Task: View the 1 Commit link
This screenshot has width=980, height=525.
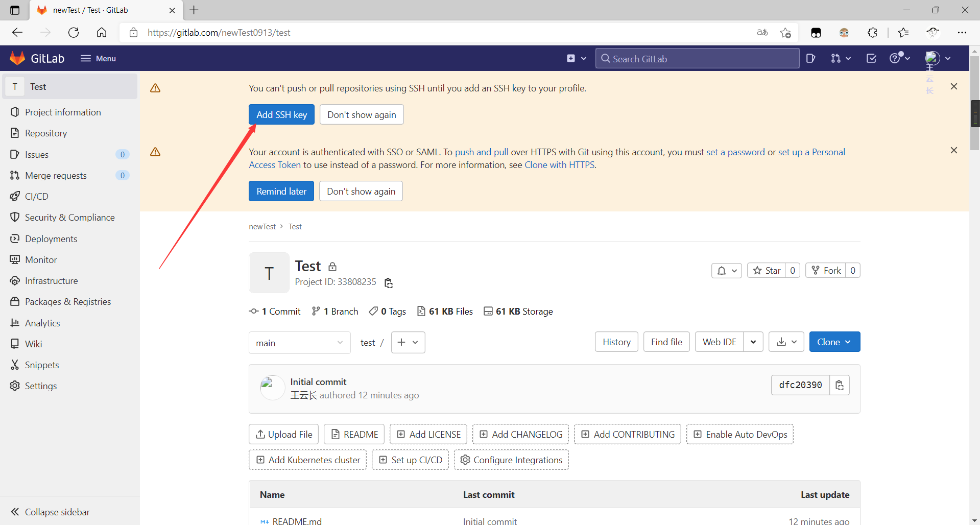Action: (x=275, y=311)
